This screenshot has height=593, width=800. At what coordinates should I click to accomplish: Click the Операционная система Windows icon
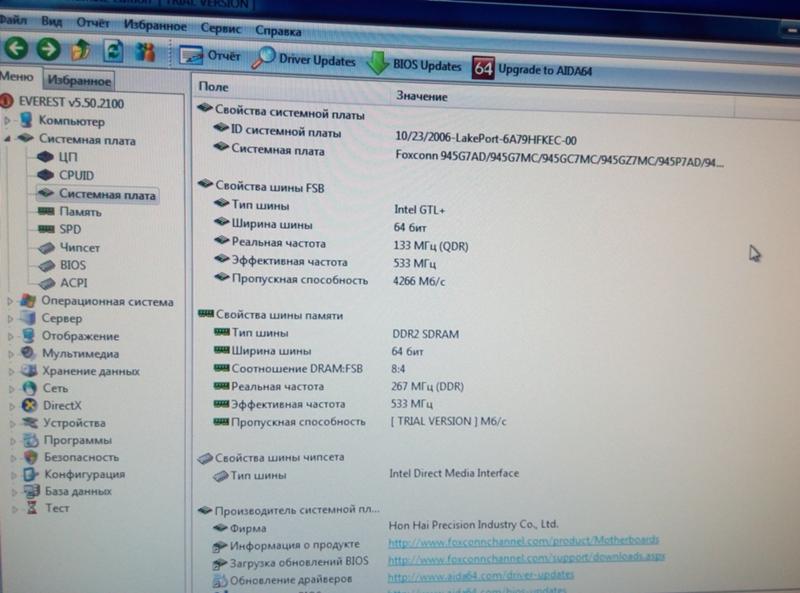click(x=28, y=301)
